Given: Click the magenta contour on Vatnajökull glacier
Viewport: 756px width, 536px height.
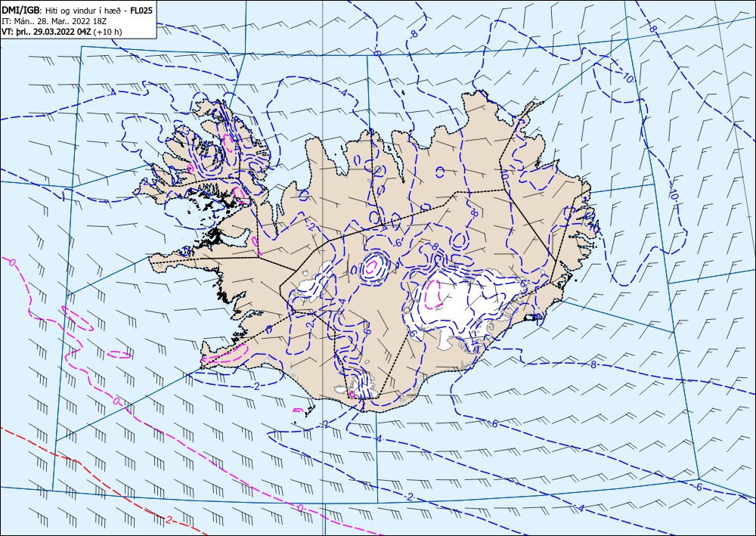Looking at the screenshot, I should pos(433,295).
